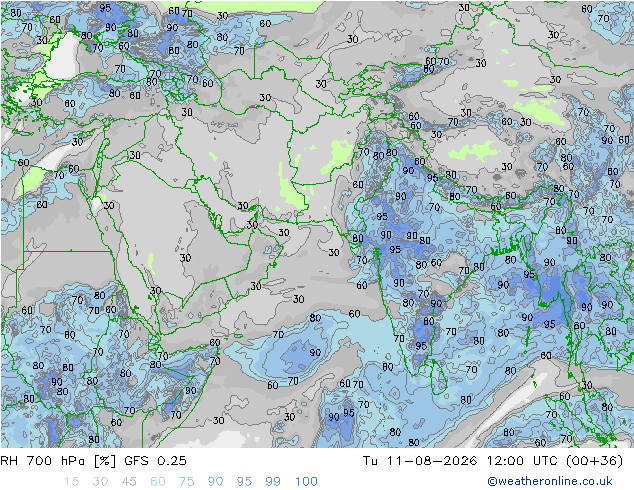This screenshot has width=634, height=490.
Task: Select the 15 legend value
Action: coord(71,482)
